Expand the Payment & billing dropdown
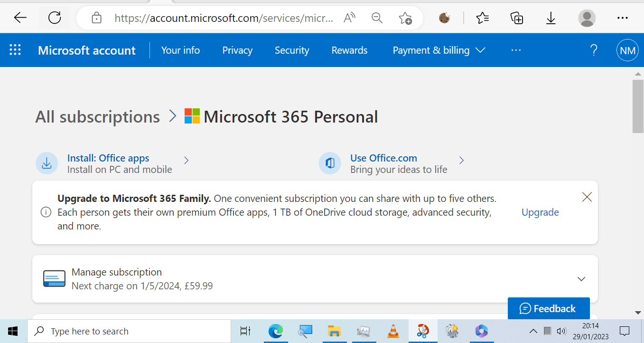The height and width of the screenshot is (343, 644). [439, 50]
